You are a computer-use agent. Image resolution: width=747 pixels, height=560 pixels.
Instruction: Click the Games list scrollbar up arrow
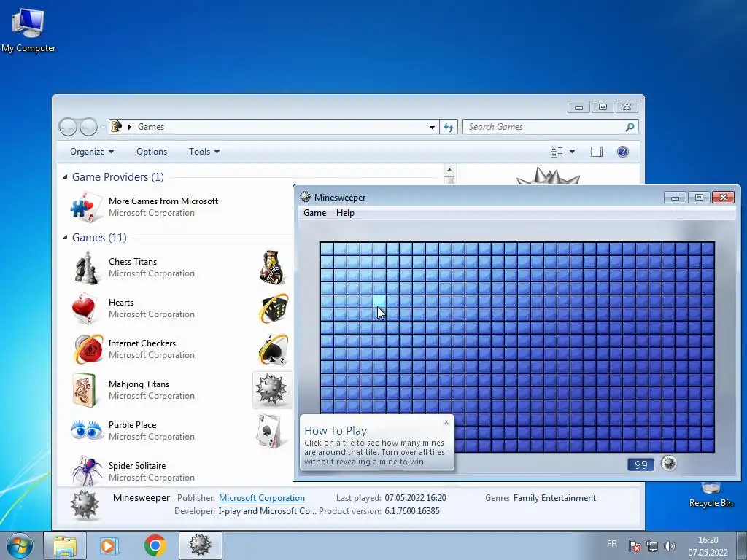[449, 170]
